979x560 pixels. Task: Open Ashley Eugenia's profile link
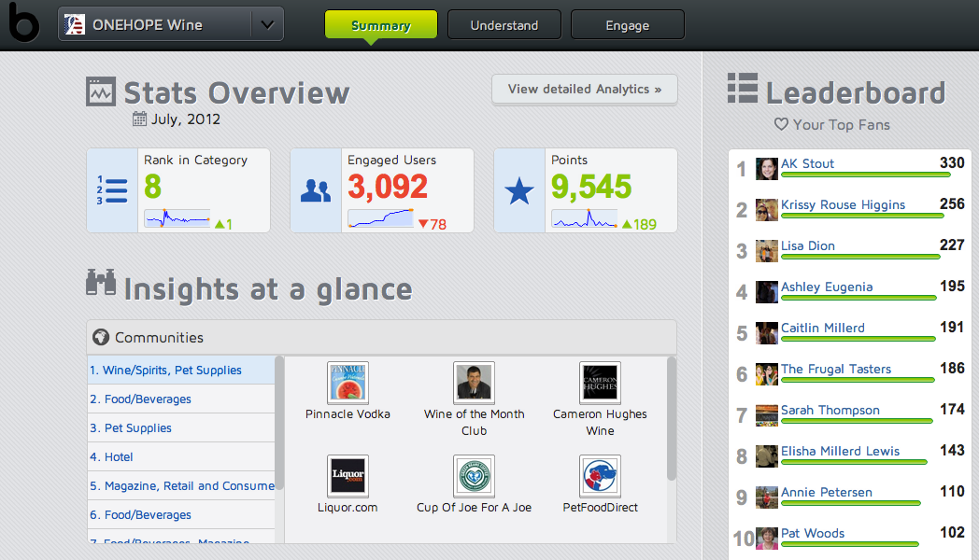(827, 287)
